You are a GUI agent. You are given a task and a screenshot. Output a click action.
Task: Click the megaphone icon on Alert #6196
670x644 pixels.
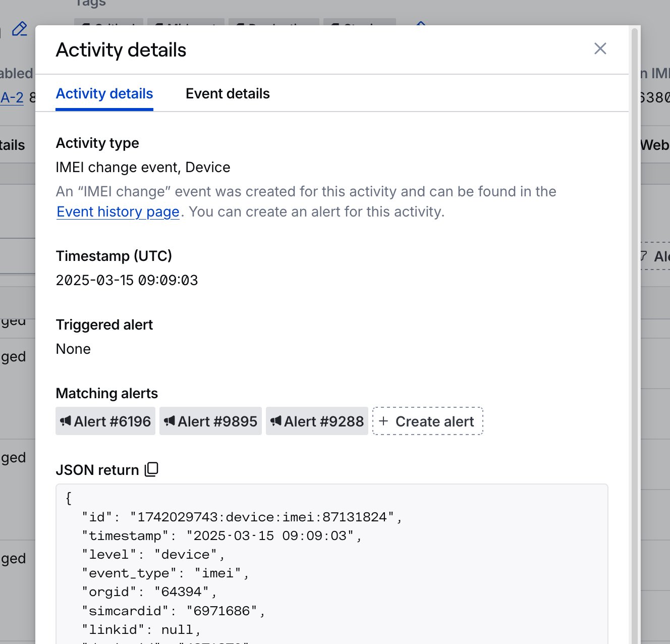[66, 421]
